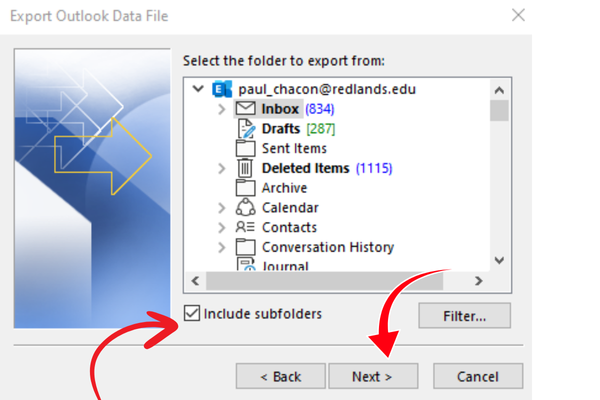This screenshot has height=400, width=600.
Task: Expand the Inbox folder
Action: click(x=221, y=109)
